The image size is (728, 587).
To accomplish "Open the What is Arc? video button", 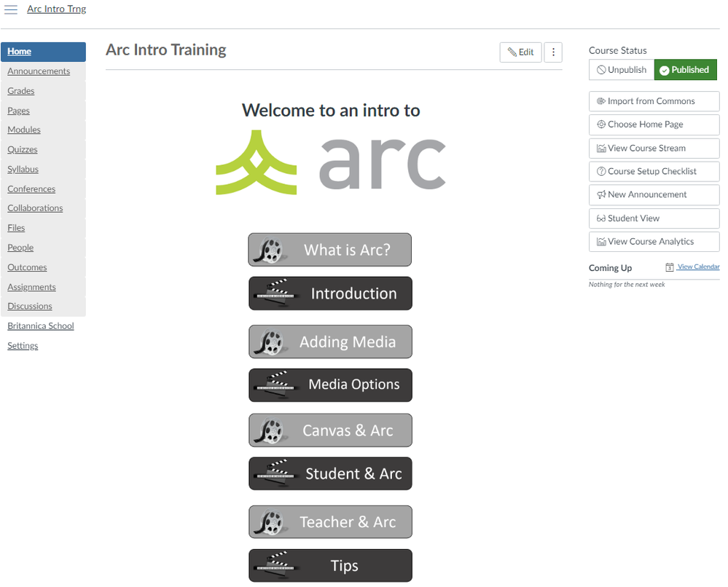I will (329, 250).
